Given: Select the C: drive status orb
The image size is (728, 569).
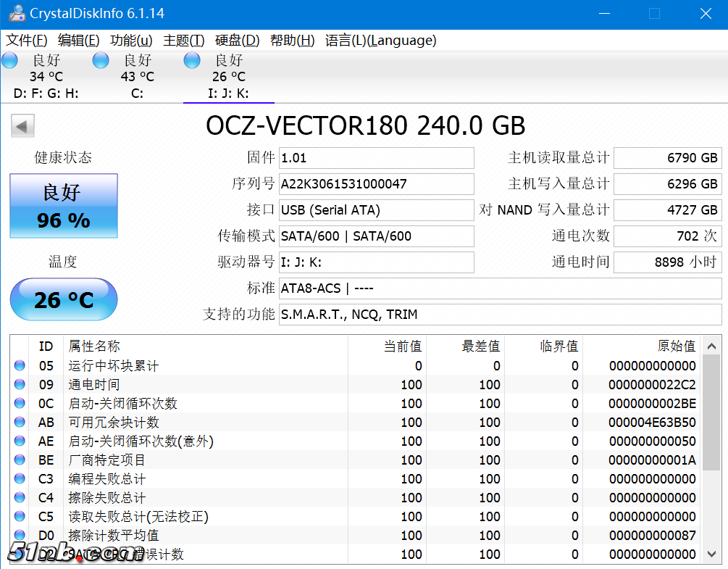Looking at the screenshot, I should pyautogui.click(x=101, y=61).
